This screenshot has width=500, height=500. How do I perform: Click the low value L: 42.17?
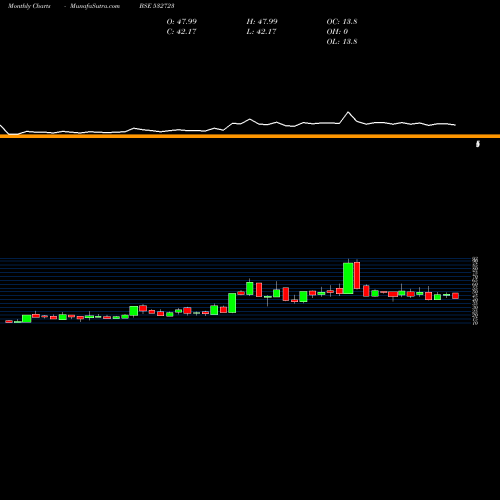point(262,32)
